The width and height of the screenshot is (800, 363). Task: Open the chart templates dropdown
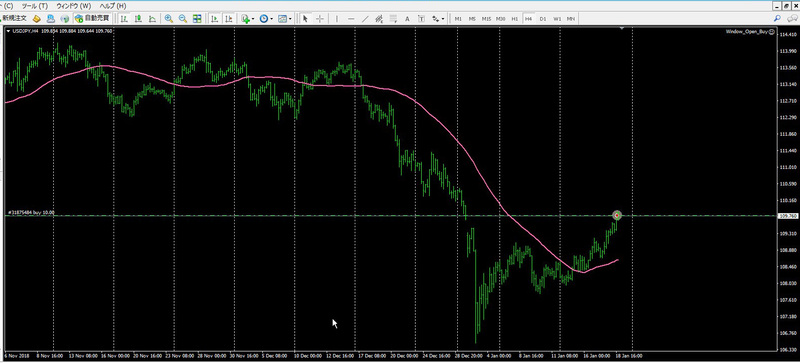tap(284, 19)
